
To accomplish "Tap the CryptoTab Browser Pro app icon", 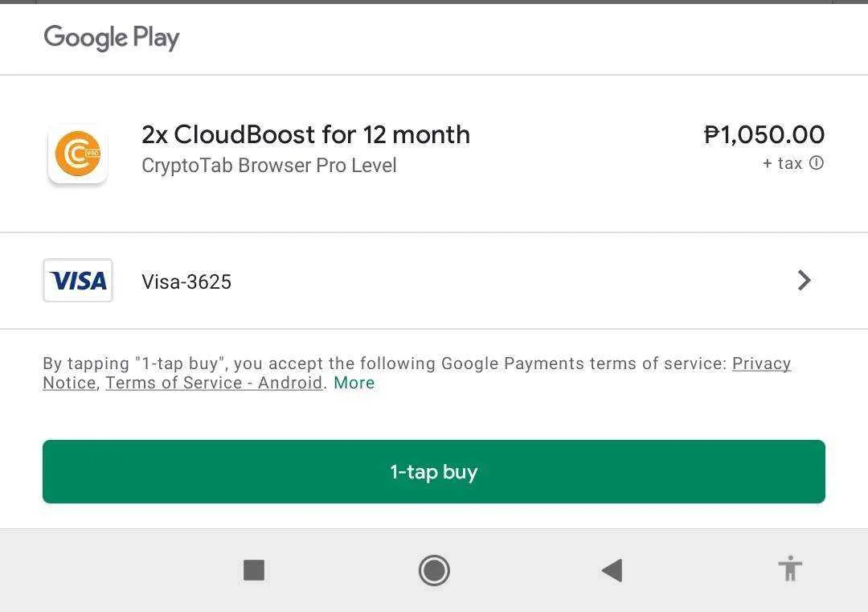I will [77, 154].
